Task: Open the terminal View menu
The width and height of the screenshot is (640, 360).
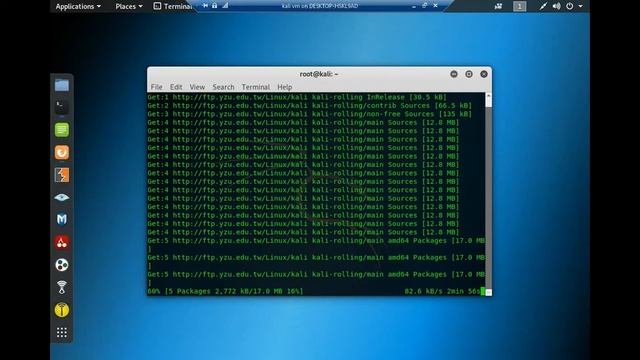Action: tap(197, 87)
